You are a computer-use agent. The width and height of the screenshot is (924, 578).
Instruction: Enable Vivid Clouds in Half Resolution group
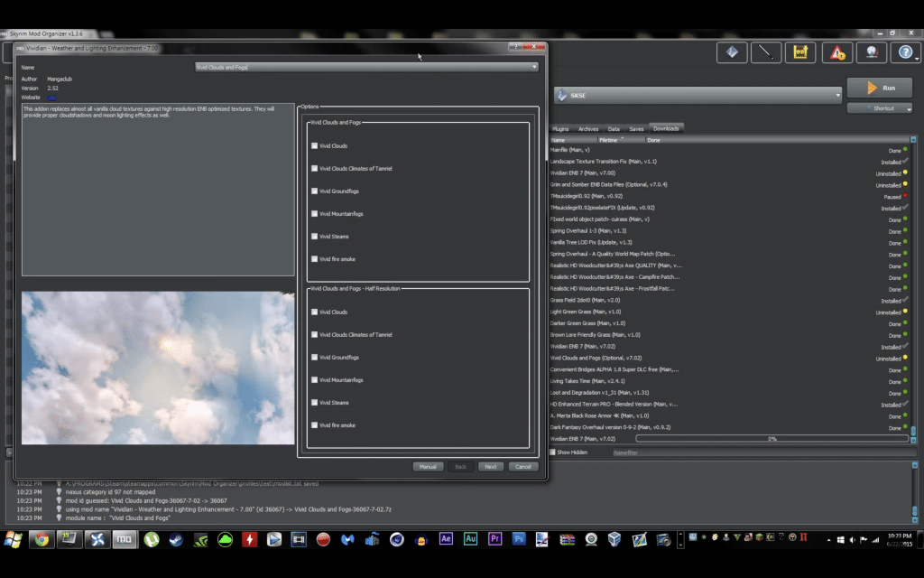coord(314,312)
